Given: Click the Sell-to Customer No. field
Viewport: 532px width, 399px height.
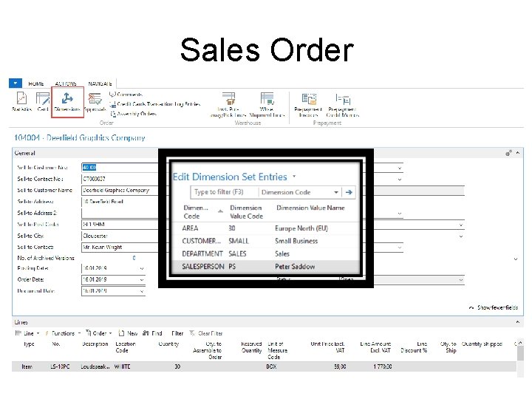Looking at the screenshot, I should click(120, 167).
